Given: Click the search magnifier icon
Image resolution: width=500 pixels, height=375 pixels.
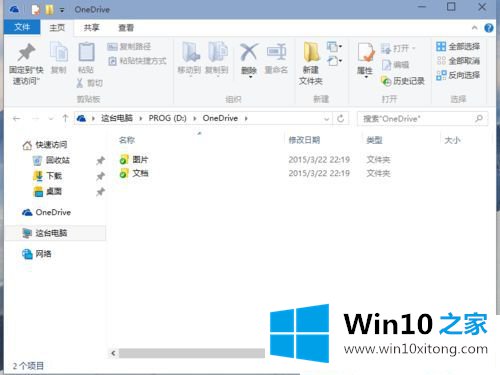Looking at the screenshot, I should (x=479, y=118).
